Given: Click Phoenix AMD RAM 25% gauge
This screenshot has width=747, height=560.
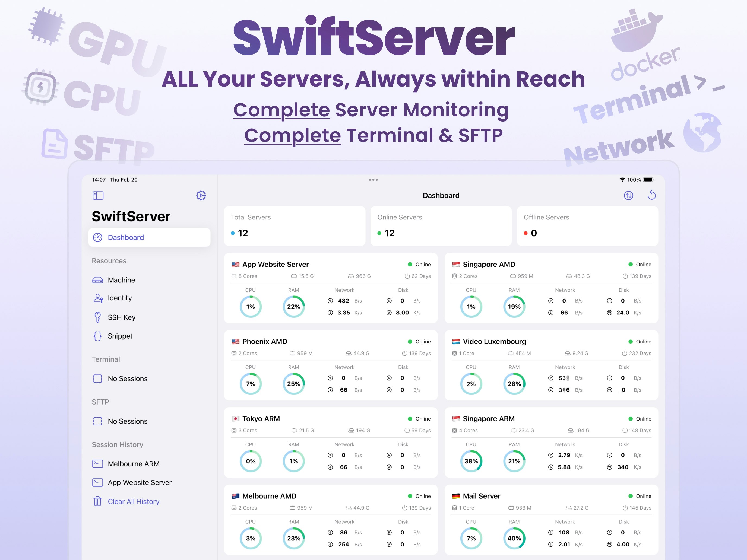Looking at the screenshot, I should tap(294, 384).
